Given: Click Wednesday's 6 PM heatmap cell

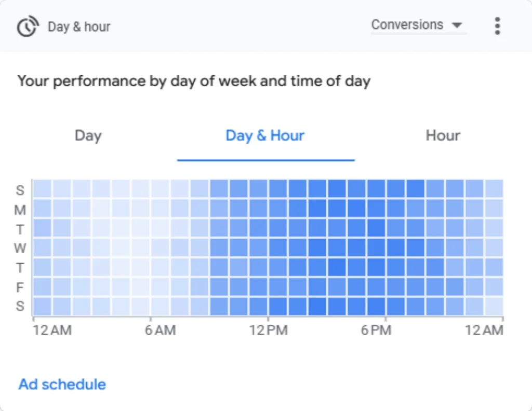Looking at the screenshot, I should (x=396, y=248).
